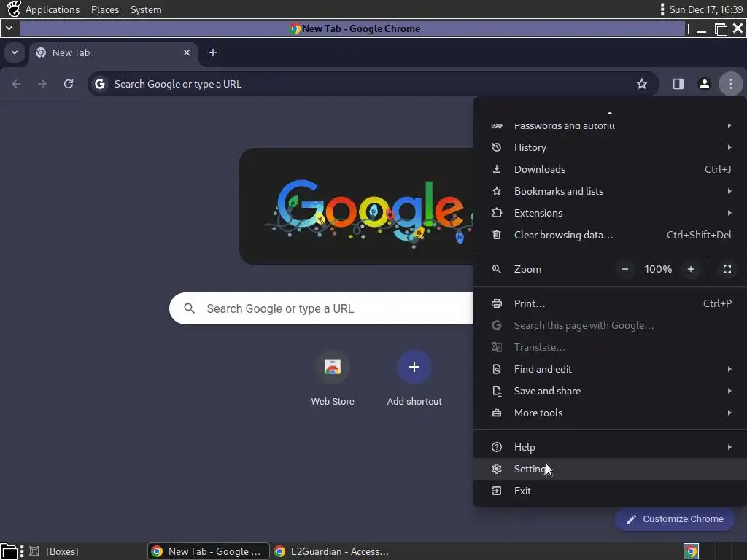Screen dimensions: 747x560
Task: Click the Zoom magnifier icon
Action: 496,269
